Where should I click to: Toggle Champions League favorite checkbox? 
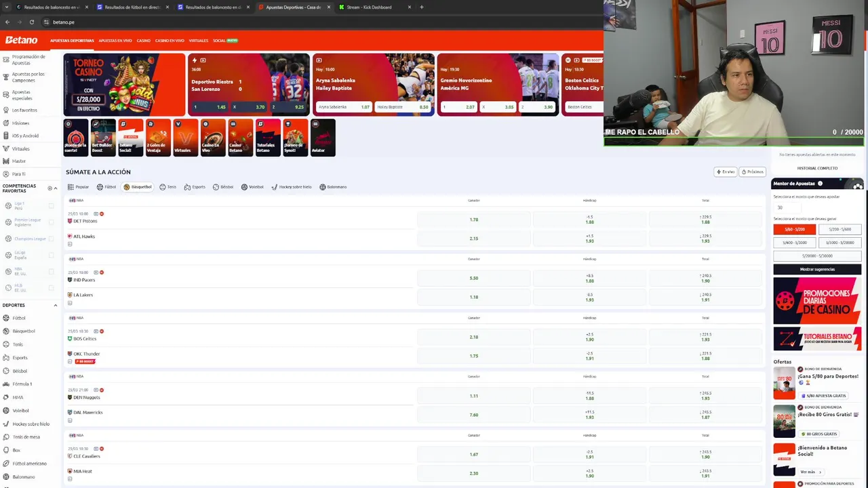coord(52,239)
